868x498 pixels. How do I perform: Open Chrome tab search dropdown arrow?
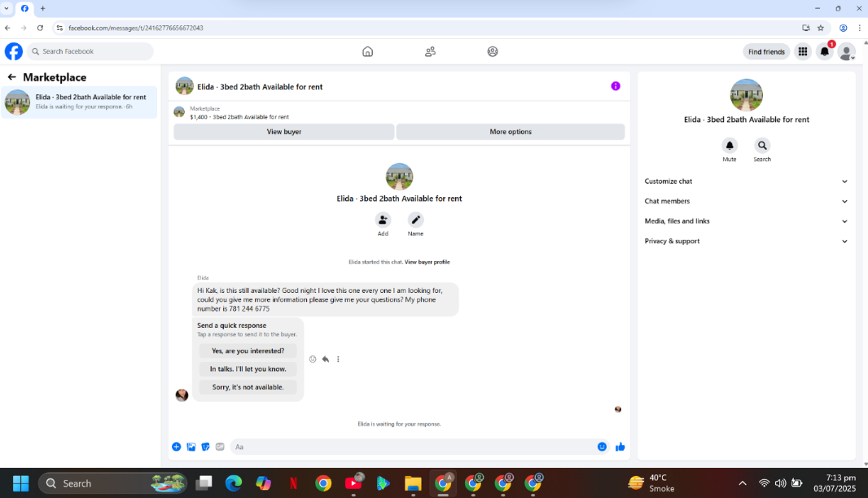(6, 8)
